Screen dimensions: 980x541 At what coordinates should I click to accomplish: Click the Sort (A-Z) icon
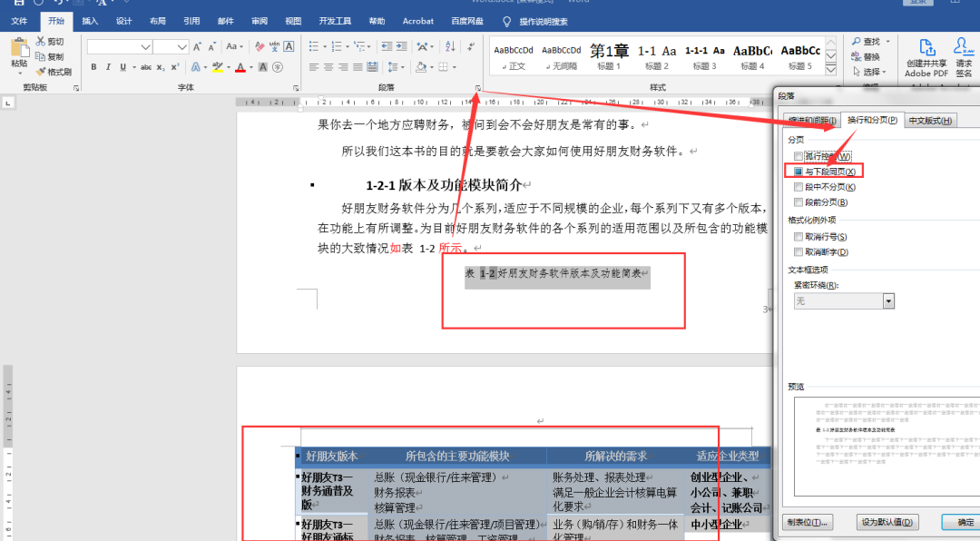[x=450, y=46]
